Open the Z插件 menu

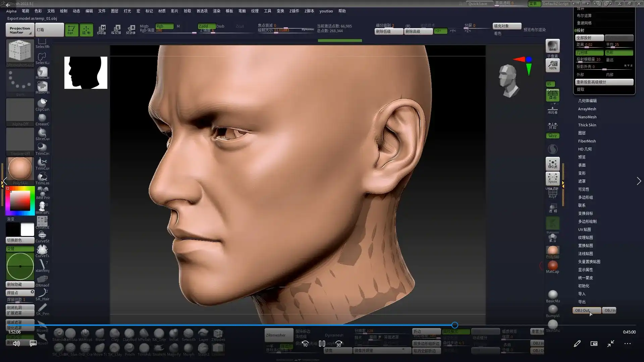294,11
